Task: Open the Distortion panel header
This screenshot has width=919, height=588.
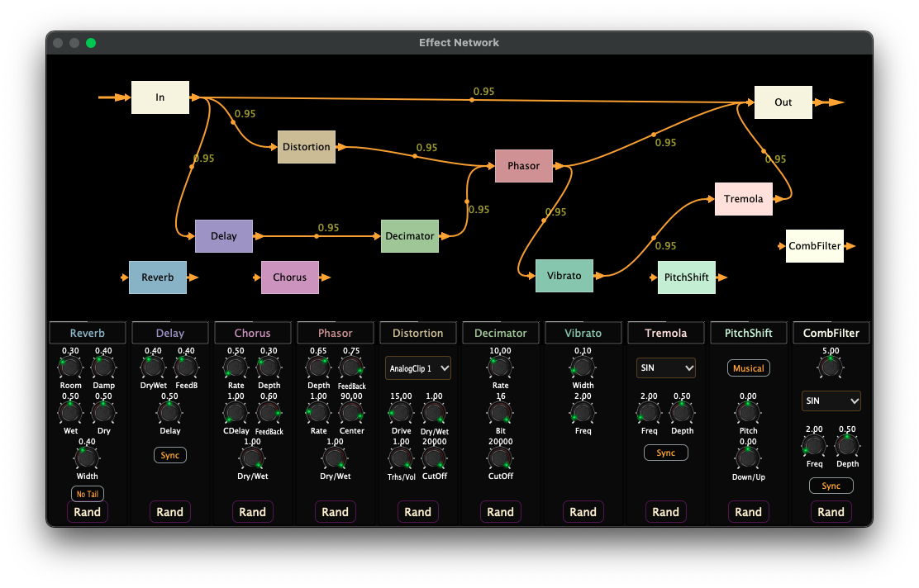Action: [x=418, y=333]
